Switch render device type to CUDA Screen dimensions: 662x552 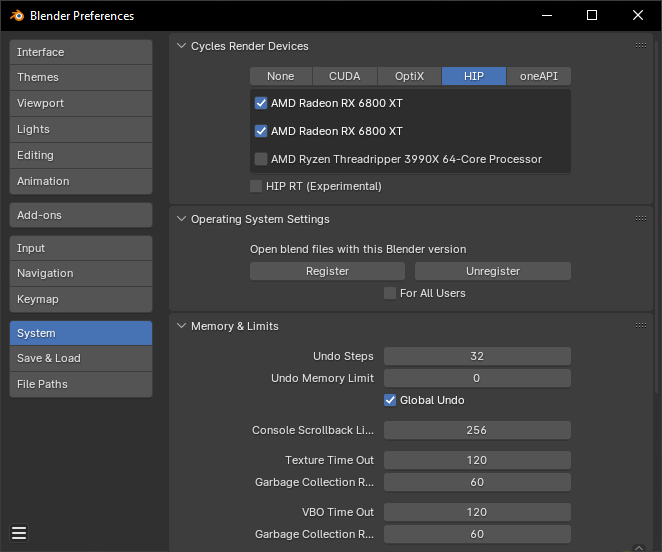coord(345,76)
